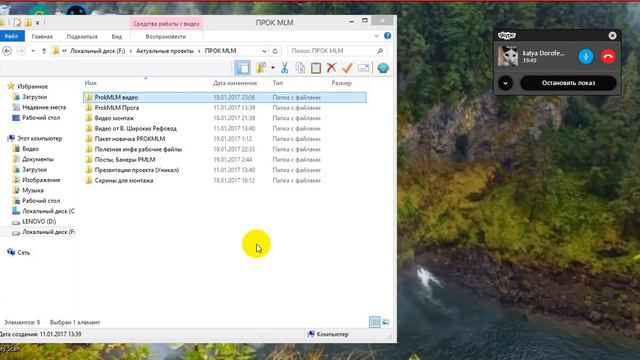Select the ProkMLM Прога folder

[224, 108]
